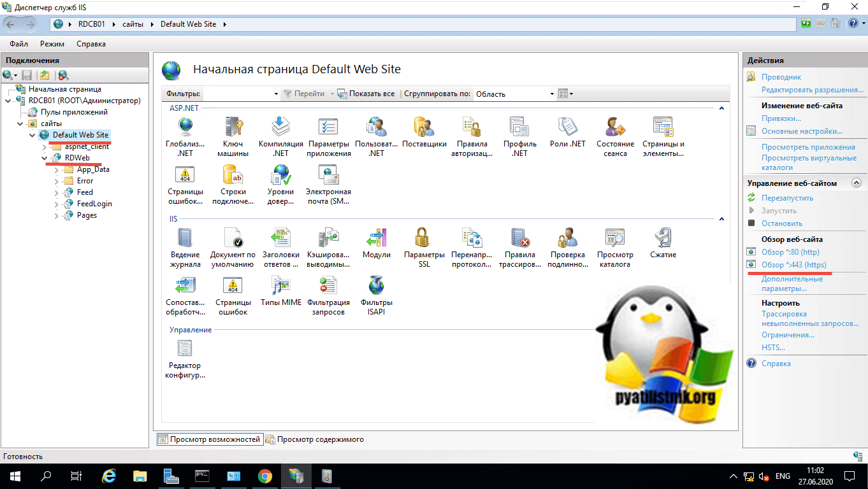The width and height of the screenshot is (868, 489).
Task: Open Google Chrome from the taskbar
Action: coord(265,476)
